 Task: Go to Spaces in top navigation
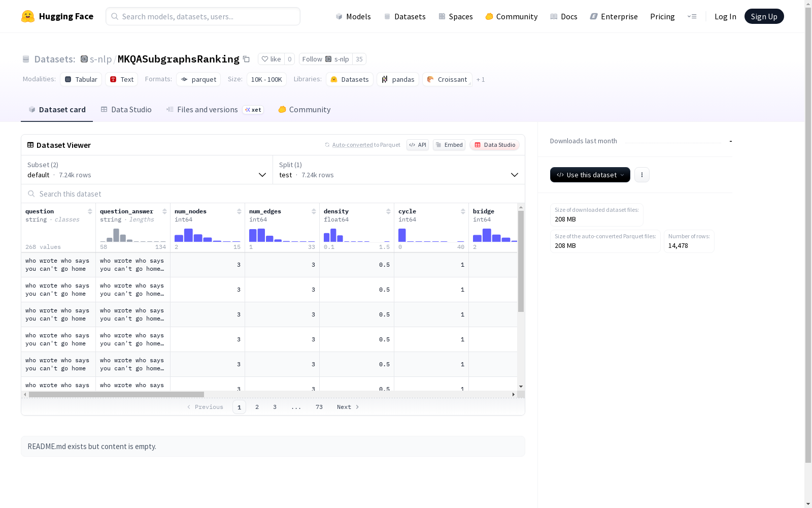point(456,16)
